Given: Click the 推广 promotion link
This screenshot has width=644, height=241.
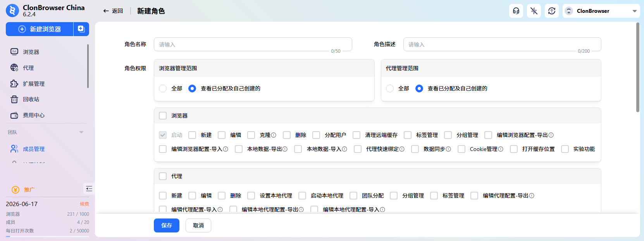Looking at the screenshot, I should (x=29, y=190).
